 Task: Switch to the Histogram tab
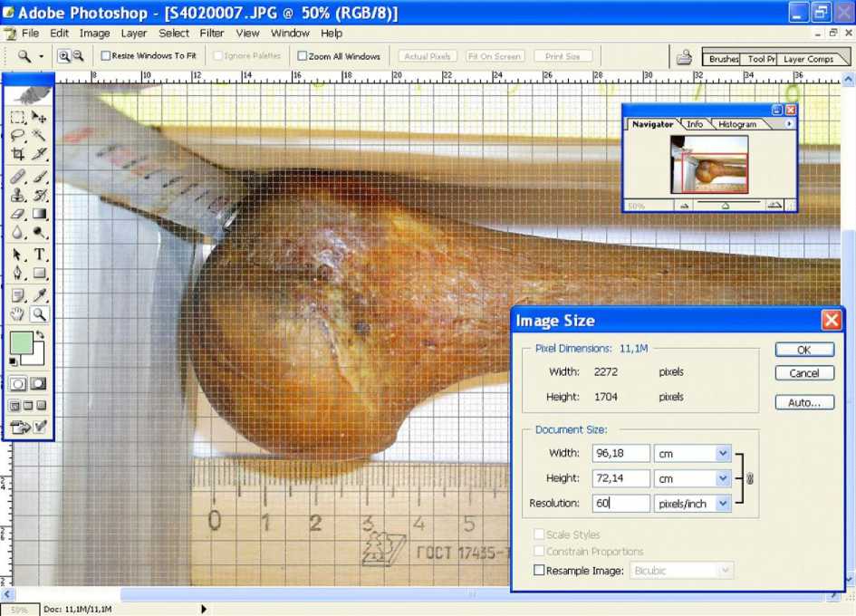tap(737, 124)
